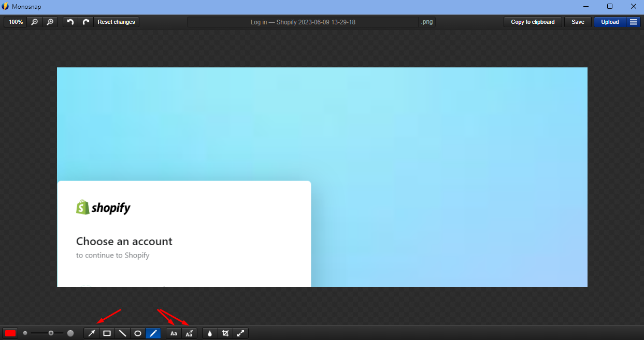This screenshot has width=644, height=340.
Task: Open the hamburger menu next to Upload
Action: [633, 22]
